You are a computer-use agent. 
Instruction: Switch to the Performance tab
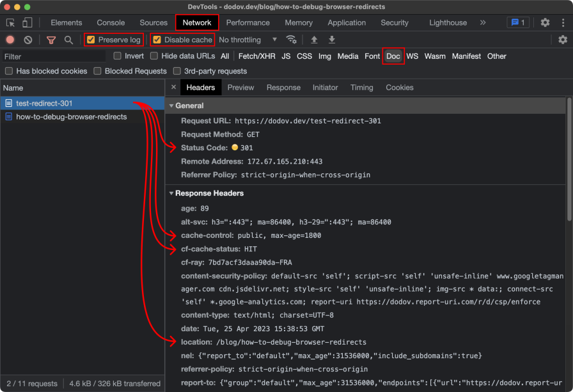(x=247, y=22)
